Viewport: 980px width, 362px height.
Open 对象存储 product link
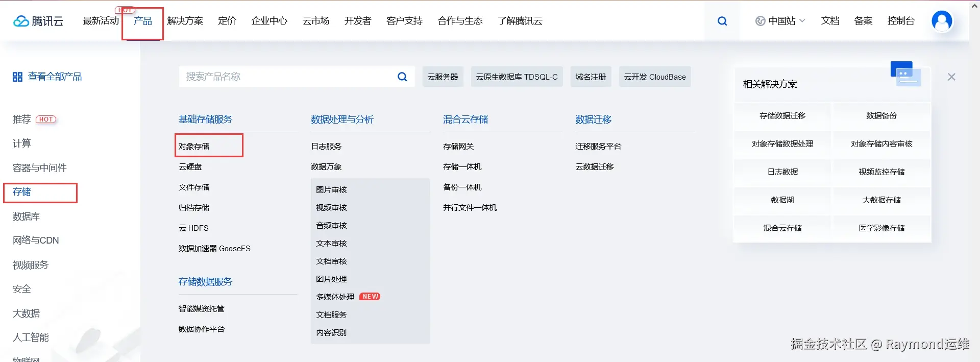coord(194,147)
